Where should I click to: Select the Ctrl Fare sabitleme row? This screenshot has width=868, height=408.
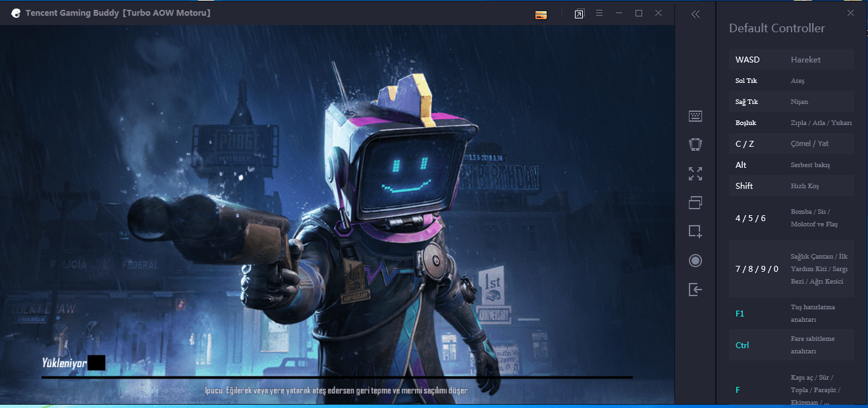(791, 345)
